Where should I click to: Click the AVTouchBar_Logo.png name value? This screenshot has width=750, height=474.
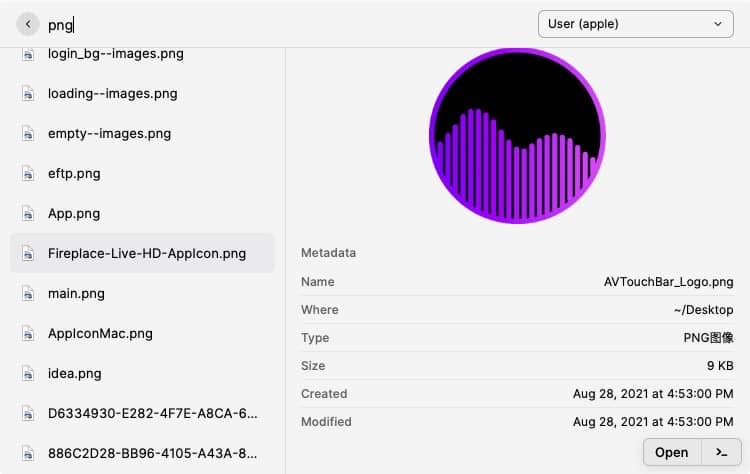point(668,282)
